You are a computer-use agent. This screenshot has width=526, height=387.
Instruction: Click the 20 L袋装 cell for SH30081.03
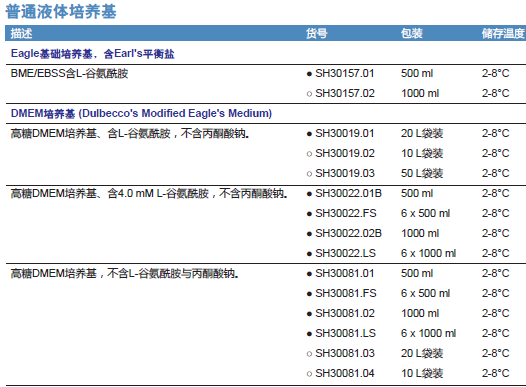[x=422, y=353]
